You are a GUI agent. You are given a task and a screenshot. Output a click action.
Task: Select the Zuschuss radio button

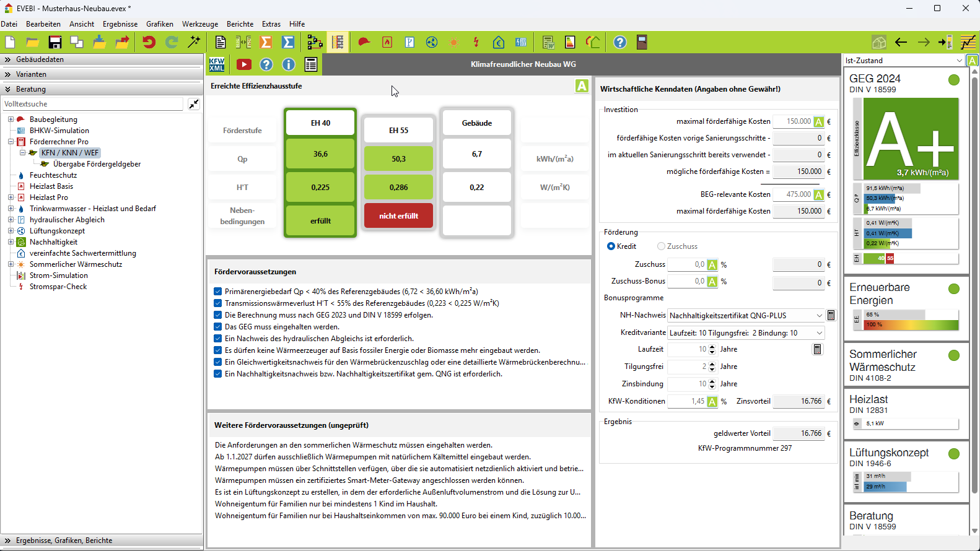pos(661,246)
